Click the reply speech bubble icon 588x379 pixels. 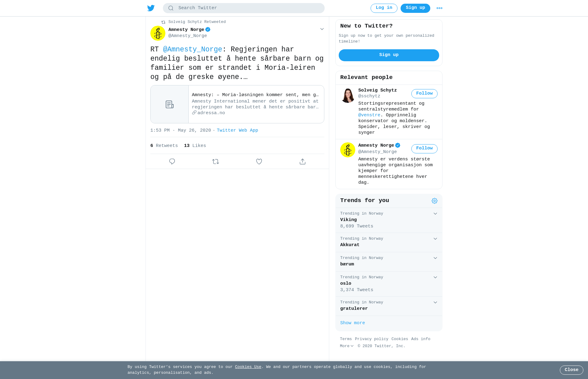point(172,161)
